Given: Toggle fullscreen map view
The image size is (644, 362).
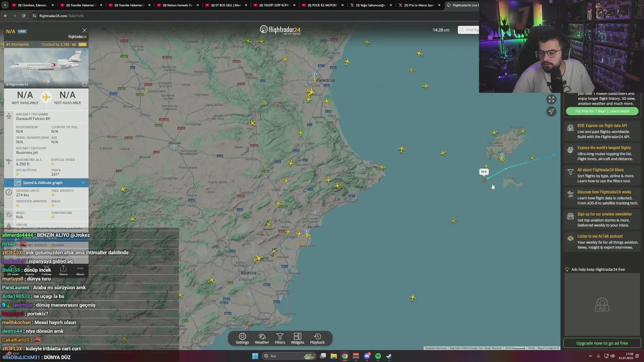Looking at the screenshot, I should (551, 100).
